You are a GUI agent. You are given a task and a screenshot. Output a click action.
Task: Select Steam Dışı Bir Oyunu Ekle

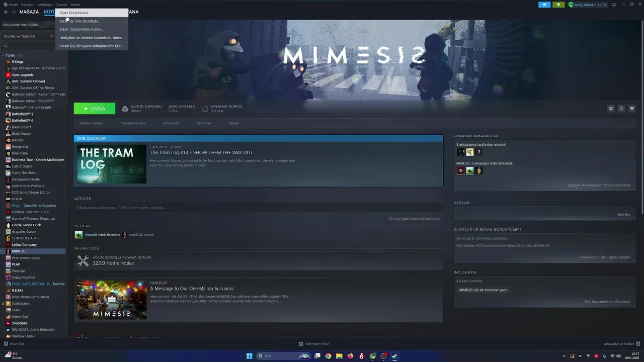[91, 46]
